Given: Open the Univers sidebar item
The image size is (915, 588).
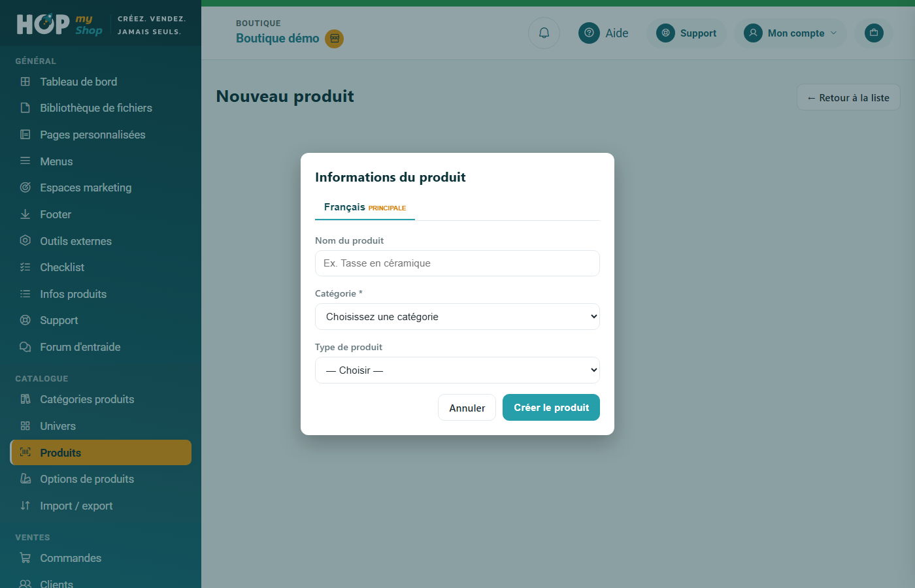Looking at the screenshot, I should [x=101, y=426].
